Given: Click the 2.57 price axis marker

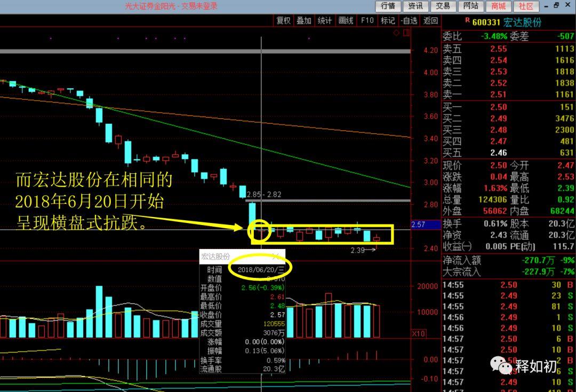Looking at the screenshot, I should [426, 225].
